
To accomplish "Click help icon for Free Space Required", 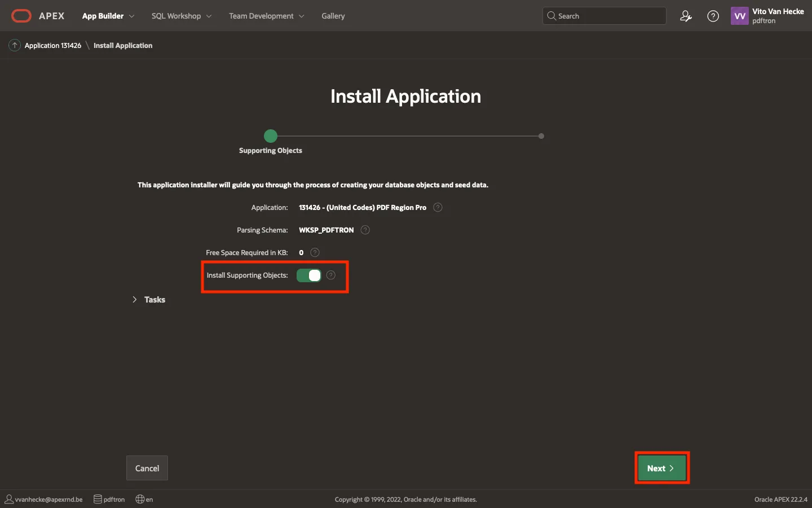I will (x=315, y=253).
